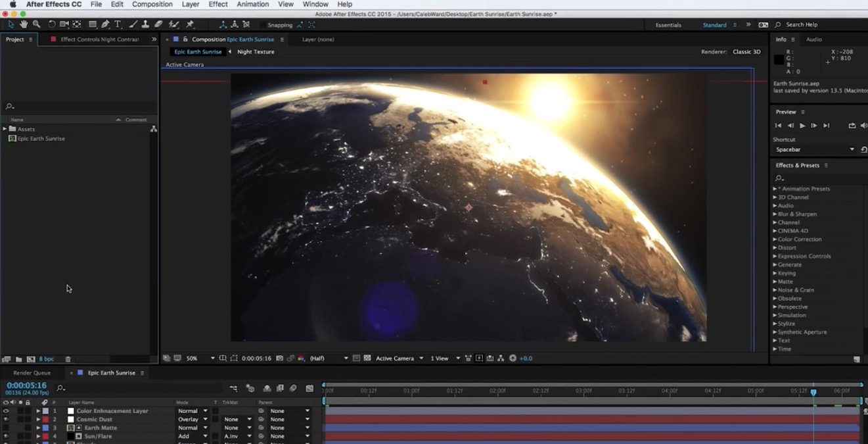Hide the Color Enhancement Layer eye toggle
The image size is (868, 444).
pyautogui.click(x=6, y=411)
